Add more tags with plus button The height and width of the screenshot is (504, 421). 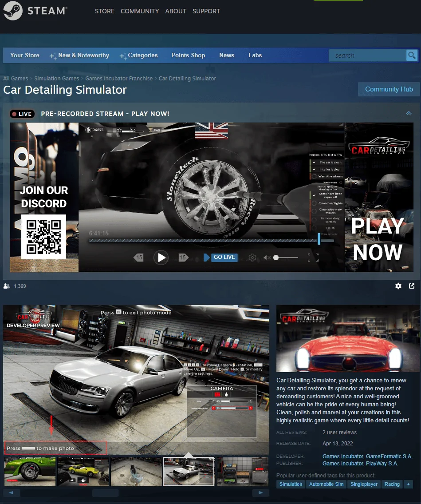coord(409,484)
